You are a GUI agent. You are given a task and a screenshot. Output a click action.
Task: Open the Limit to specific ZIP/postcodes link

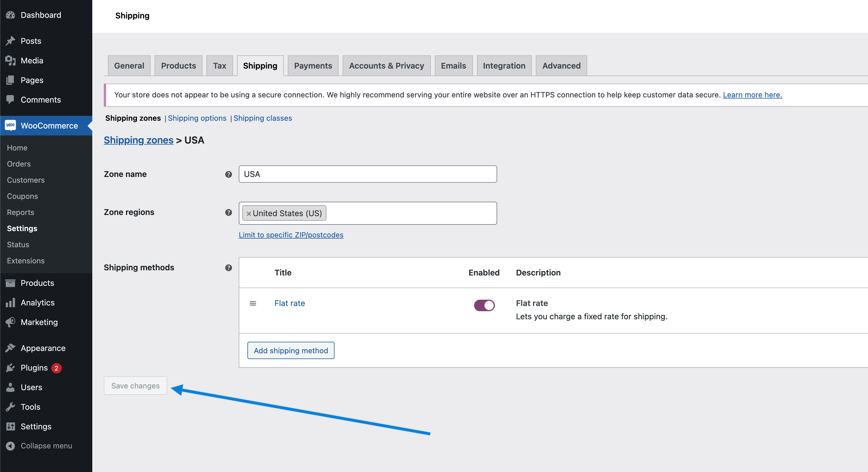291,235
